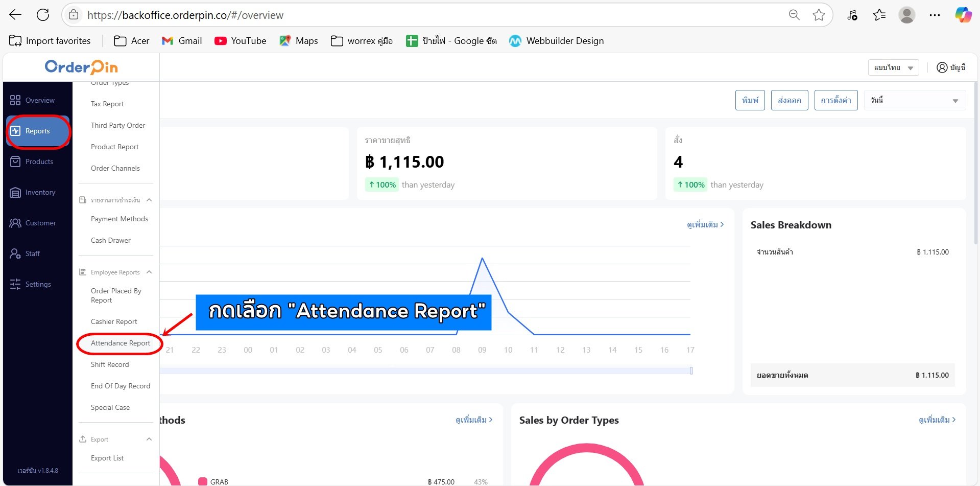This screenshot has height=486, width=980.
Task: Open the zoom magnifier icon in address bar
Action: click(x=794, y=15)
